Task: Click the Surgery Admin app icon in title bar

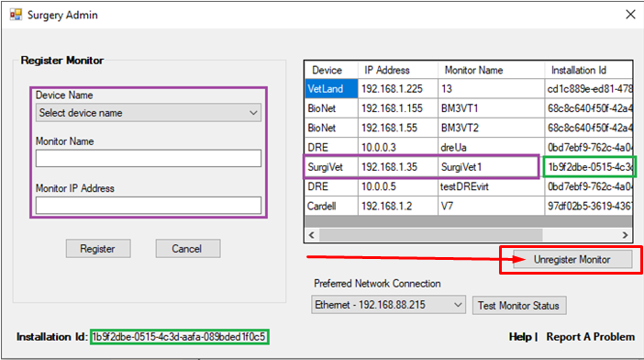Action: [x=16, y=15]
